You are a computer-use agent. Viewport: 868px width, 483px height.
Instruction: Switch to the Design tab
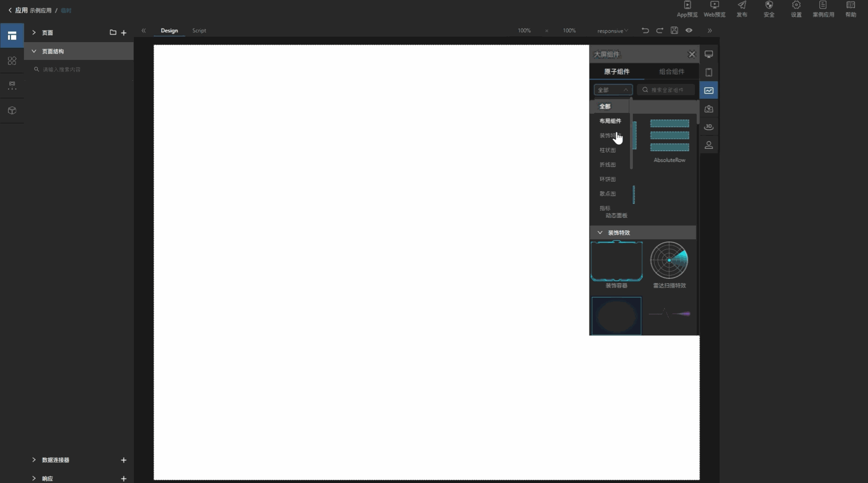tap(169, 31)
